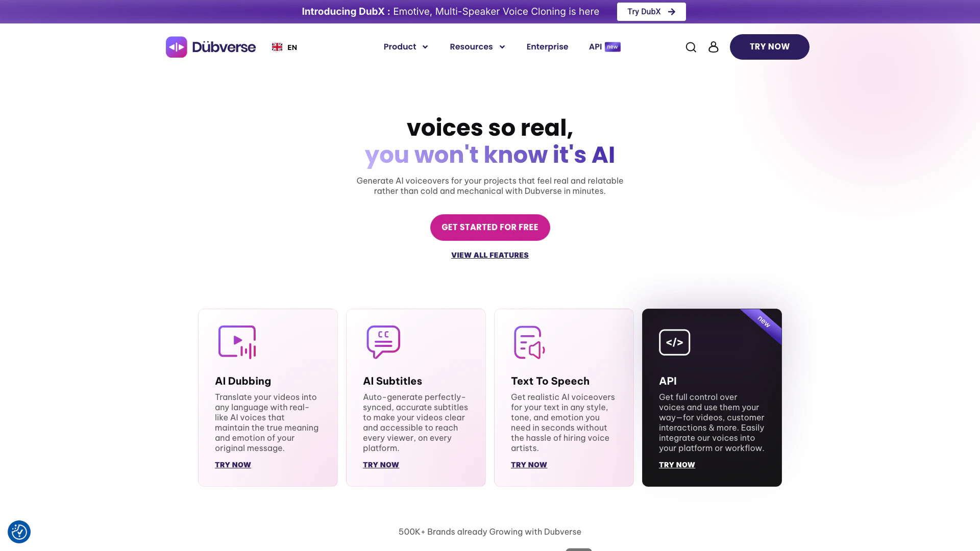980x551 pixels.
Task: Click the Text To Speech document icon
Action: [529, 342]
